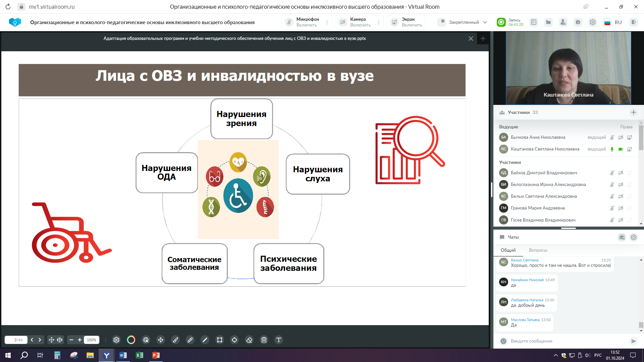Select the eraser tool in whiteboard toolbar
Viewport: 644px width, 362px height.
(249, 340)
